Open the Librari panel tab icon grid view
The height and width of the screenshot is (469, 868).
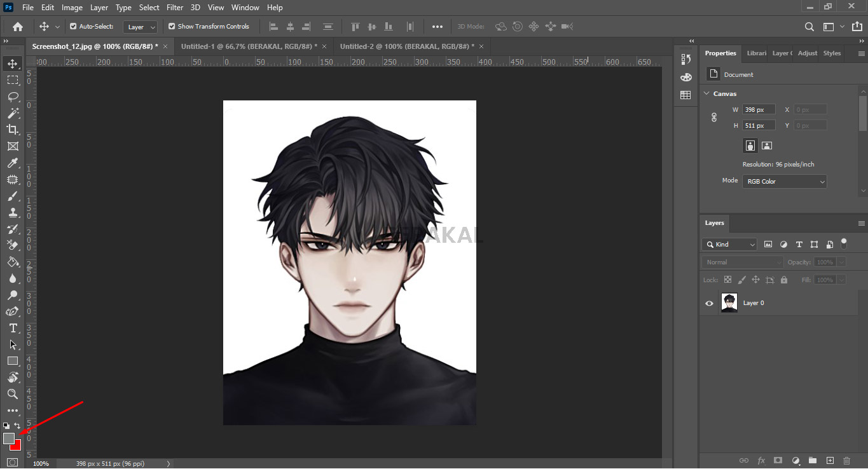tap(756, 53)
